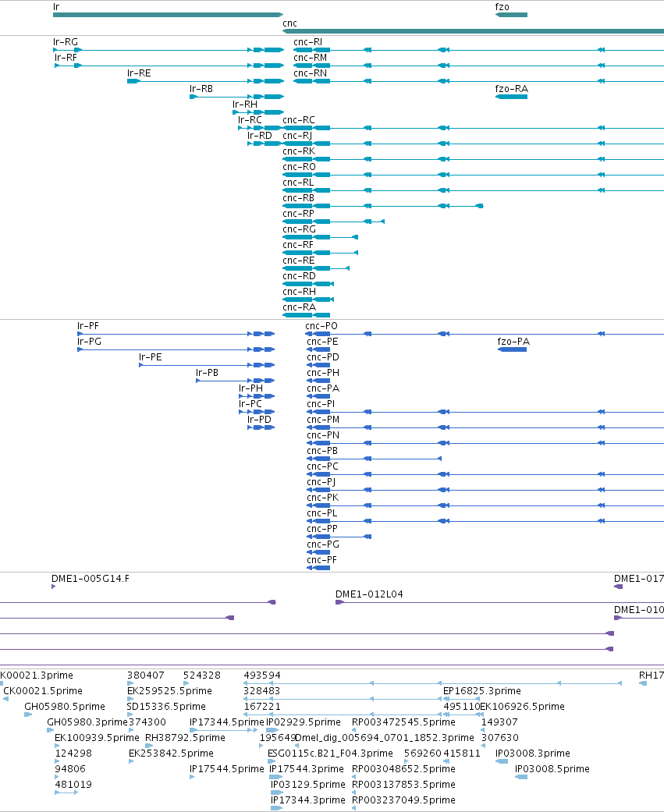Select transcript cnc-RC

click(473, 128)
